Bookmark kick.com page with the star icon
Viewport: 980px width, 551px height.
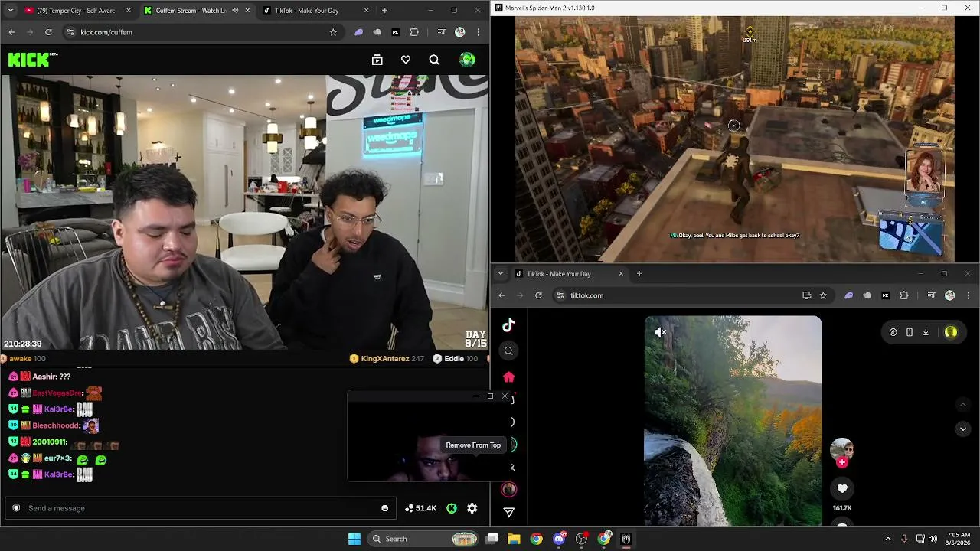333,32
